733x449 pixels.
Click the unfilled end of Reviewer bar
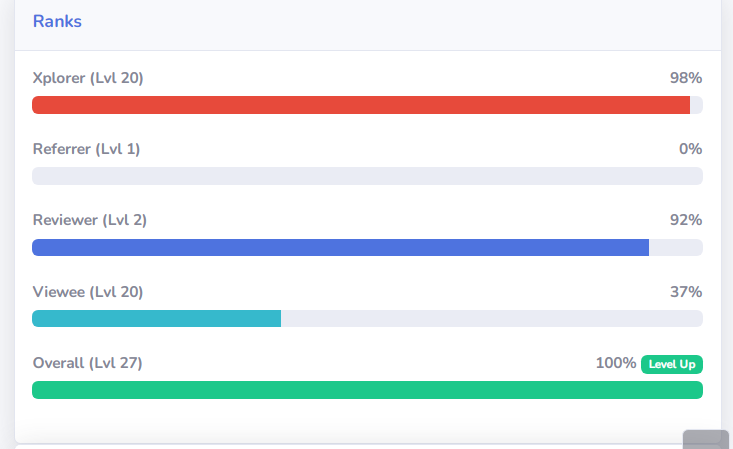pyautogui.click(x=676, y=247)
